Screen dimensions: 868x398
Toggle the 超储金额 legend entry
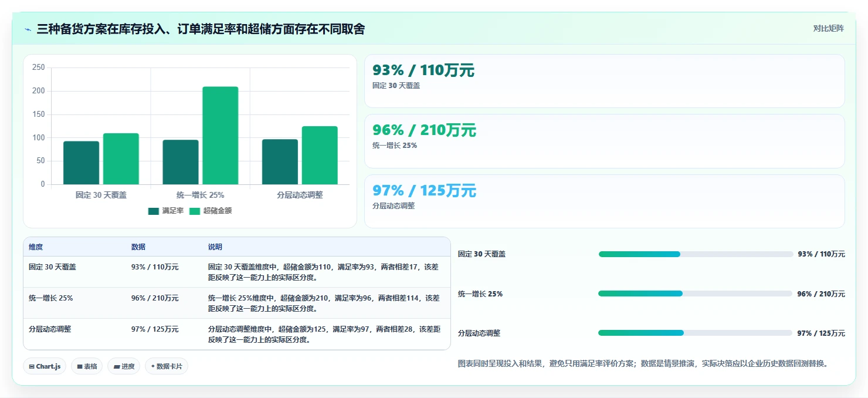tap(211, 211)
